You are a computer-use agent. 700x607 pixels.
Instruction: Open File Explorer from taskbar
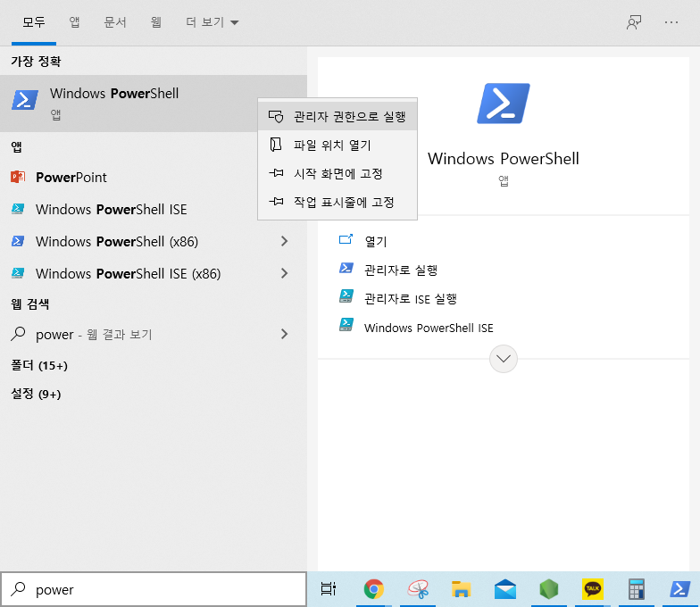461,589
